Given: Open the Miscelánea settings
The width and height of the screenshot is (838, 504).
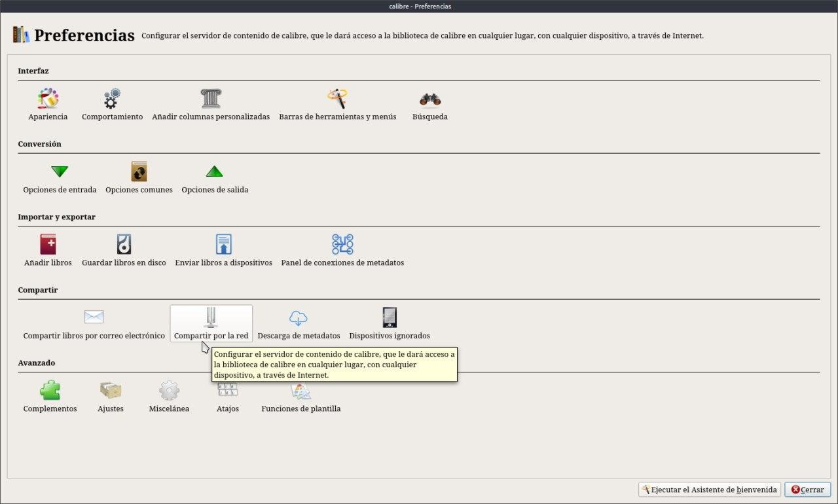Looking at the screenshot, I should pos(169,397).
